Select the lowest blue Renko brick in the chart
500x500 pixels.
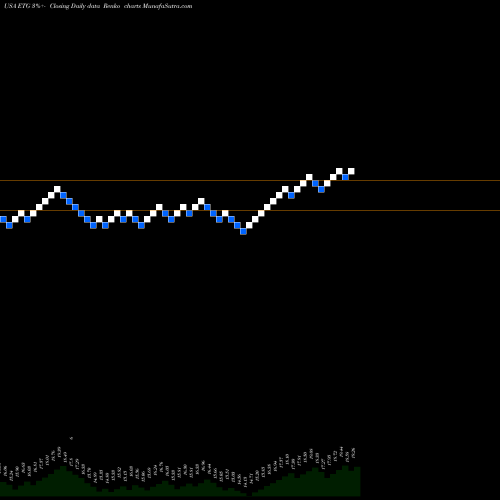coord(243,231)
